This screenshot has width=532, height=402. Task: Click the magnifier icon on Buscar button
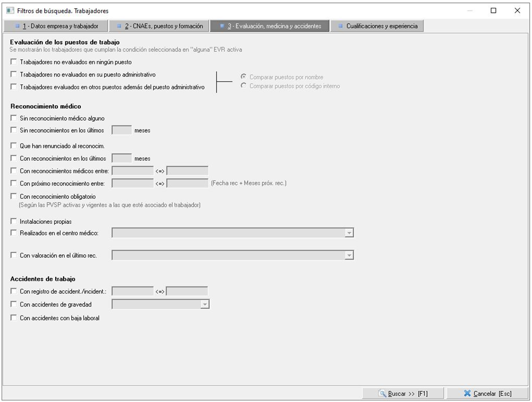(x=382, y=394)
